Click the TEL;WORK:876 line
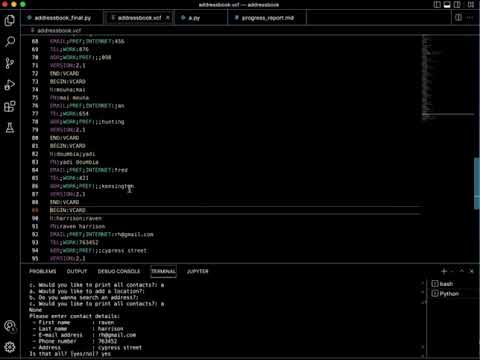This screenshot has height=360, width=480. pyautogui.click(x=69, y=49)
